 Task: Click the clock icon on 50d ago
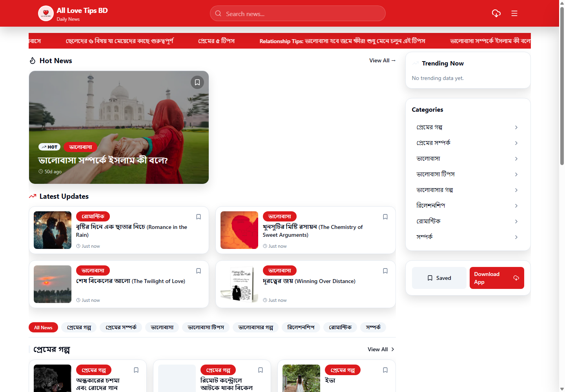(x=41, y=172)
